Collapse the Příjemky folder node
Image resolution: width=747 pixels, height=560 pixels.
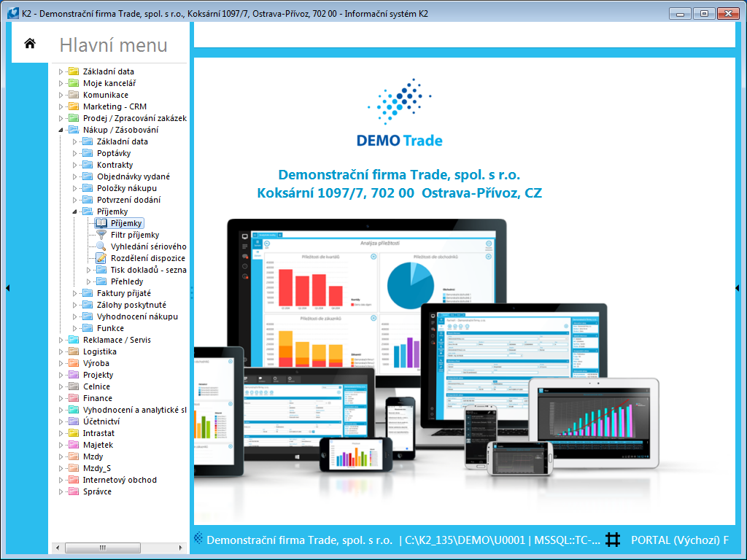point(74,211)
